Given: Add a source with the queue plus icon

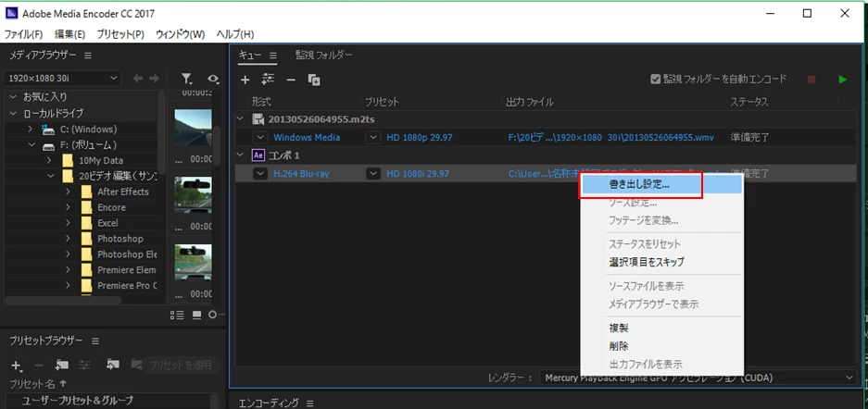Looking at the screenshot, I should click(x=245, y=80).
